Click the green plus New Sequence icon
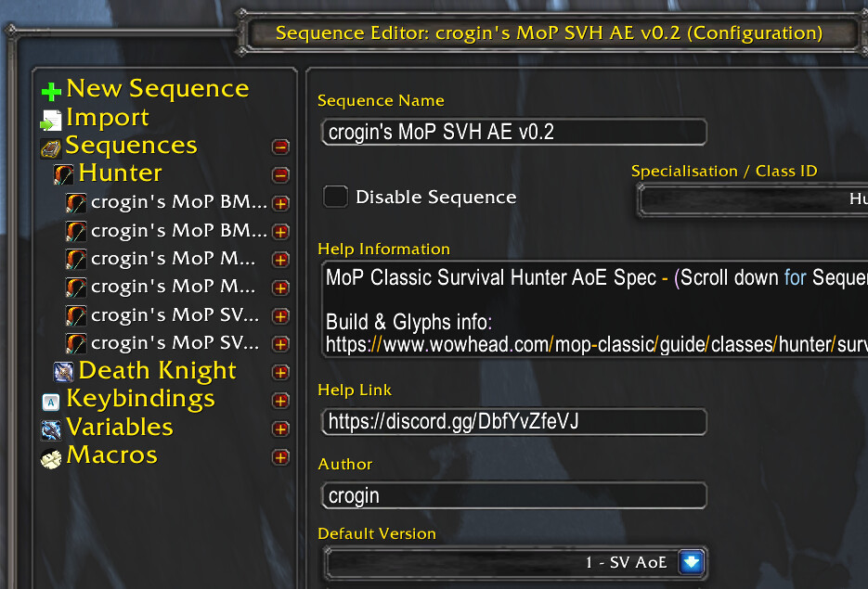The image size is (868, 589). [x=52, y=91]
